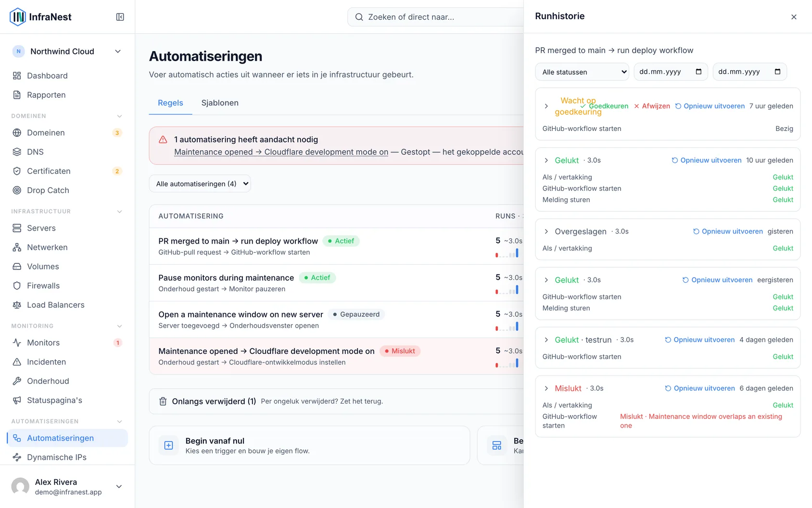Collapse the Automatiseringen sidebar section header
This screenshot has height=508, width=812.
point(120,421)
